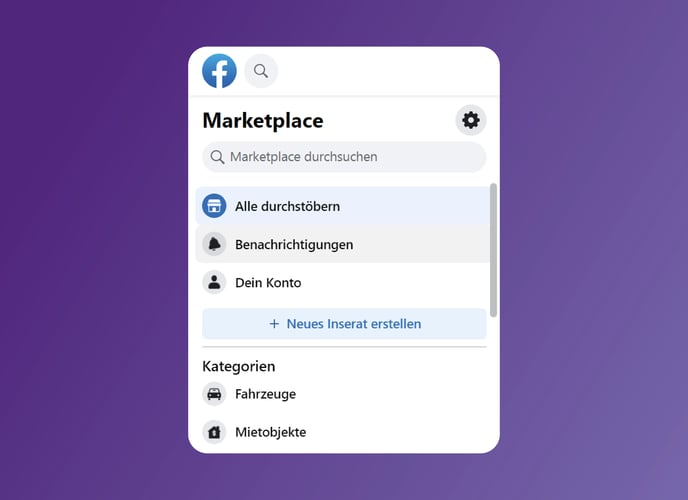Image resolution: width=688 pixels, height=500 pixels.
Task: Open Benachrichtigungen menu entry
Action: 343,244
